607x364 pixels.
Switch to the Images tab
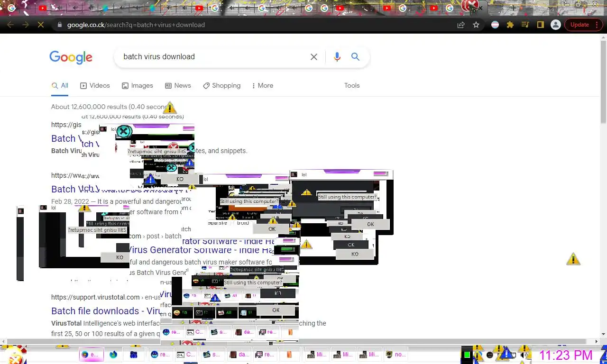[138, 85]
